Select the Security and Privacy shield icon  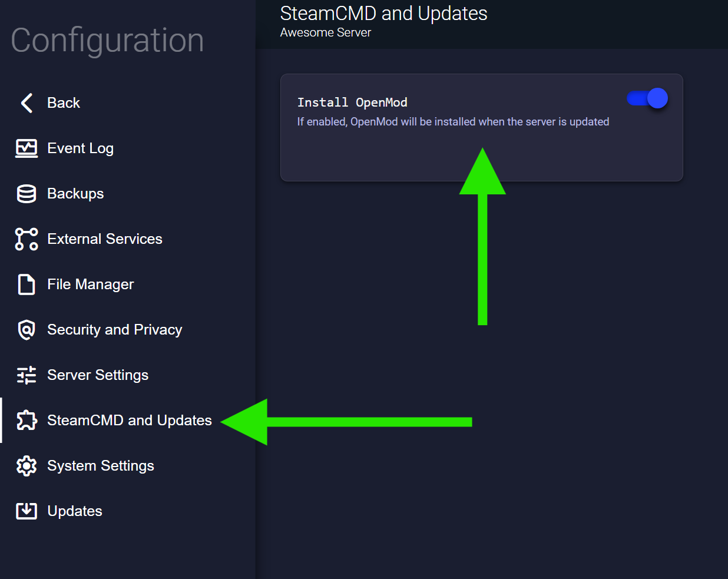pos(27,330)
